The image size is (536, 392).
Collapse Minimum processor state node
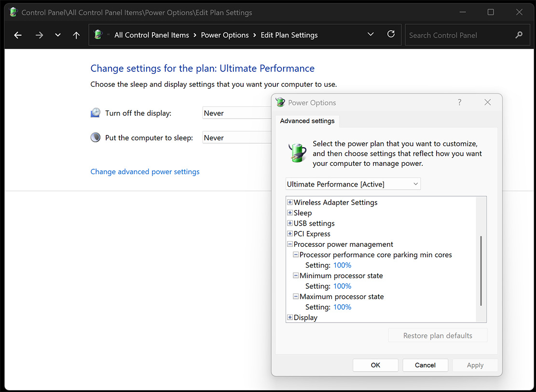tap(296, 276)
